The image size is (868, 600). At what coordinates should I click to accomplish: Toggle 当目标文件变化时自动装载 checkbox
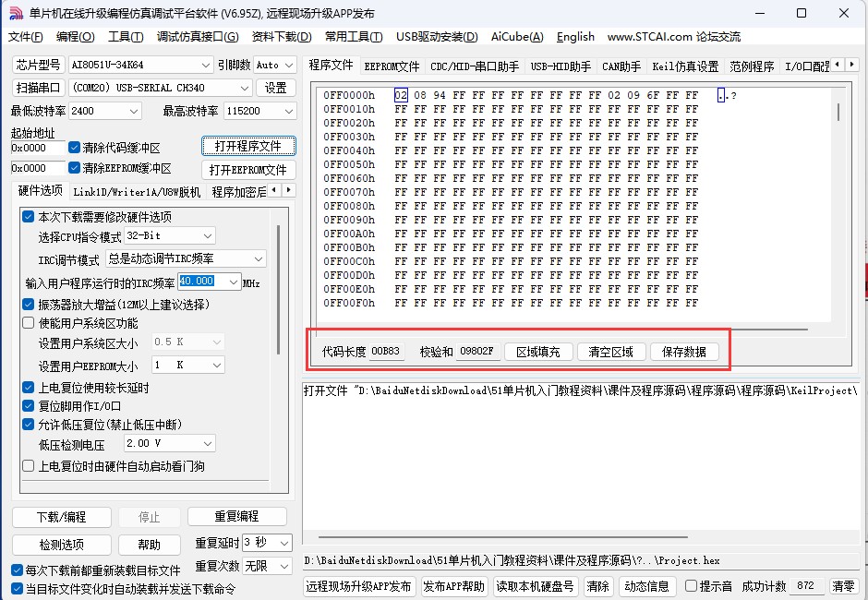click(x=18, y=588)
